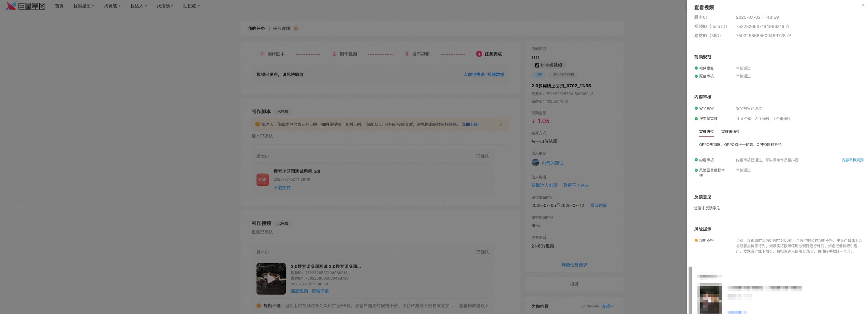Viewport: 868px width, 314px height.
Task: Click 查看详情 under the video
Action: pos(320,291)
